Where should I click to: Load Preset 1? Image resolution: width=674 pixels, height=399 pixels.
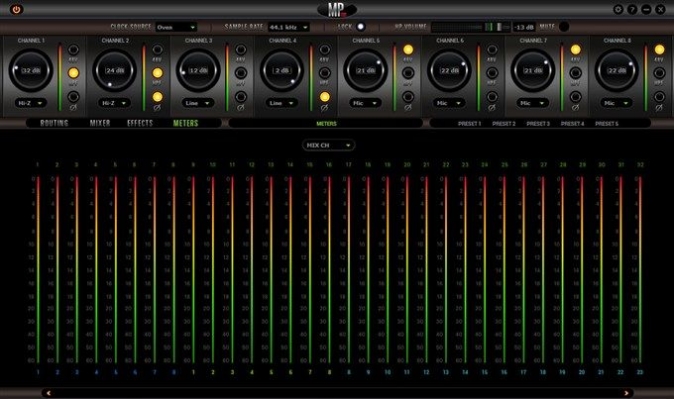tap(469, 124)
